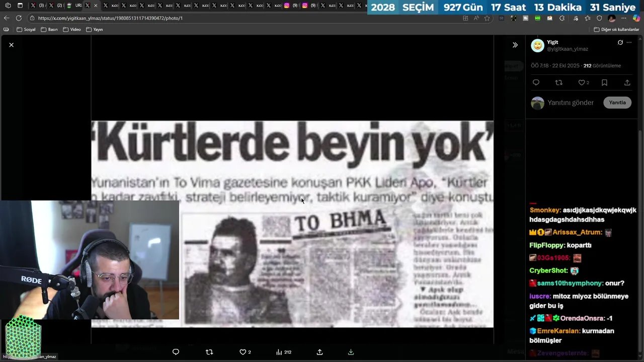The image size is (644, 362).
Task: Switch to the X tab labeled (2)
Action: [56, 6]
